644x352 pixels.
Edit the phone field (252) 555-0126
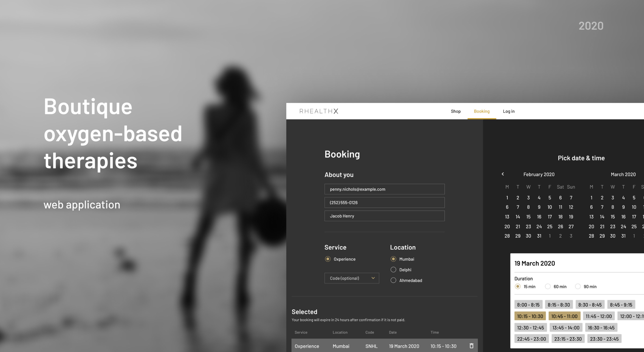click(x=385, y=203)
